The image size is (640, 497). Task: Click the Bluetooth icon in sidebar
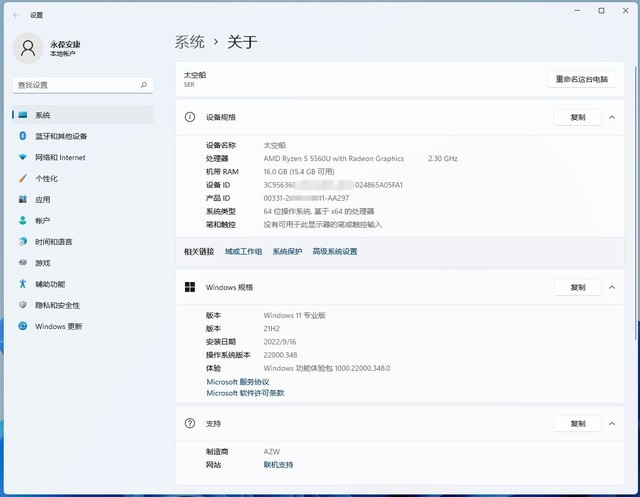pyautogui.click(x=23, y=136)
